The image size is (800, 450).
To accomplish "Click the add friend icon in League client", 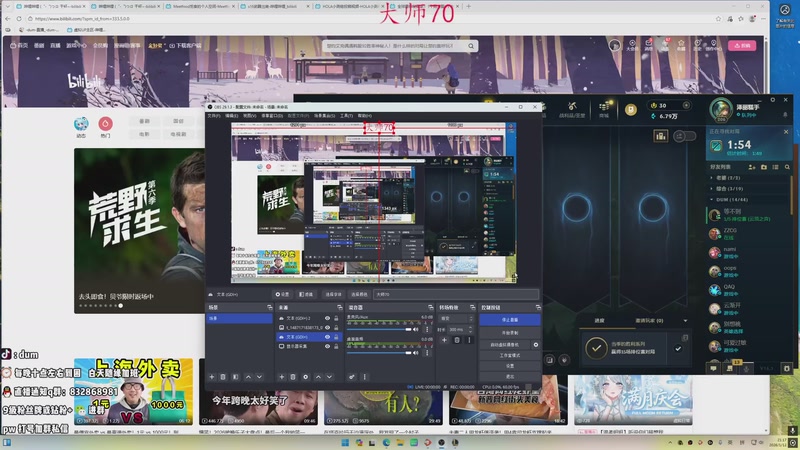I will pos(755,167).
